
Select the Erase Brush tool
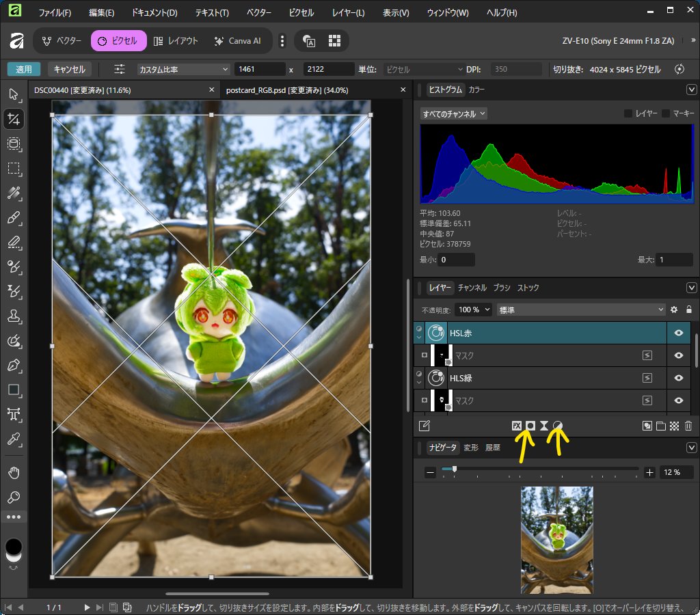(x=14, y=243)
